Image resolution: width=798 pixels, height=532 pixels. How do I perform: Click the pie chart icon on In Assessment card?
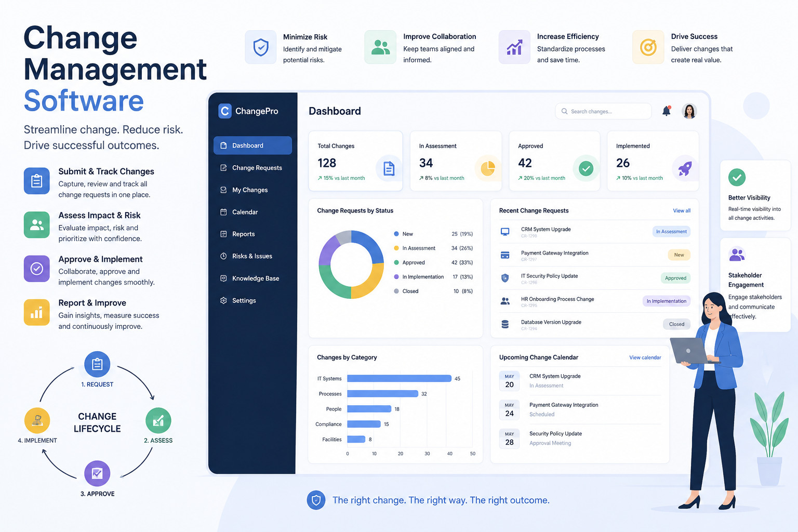pos(487,168)
